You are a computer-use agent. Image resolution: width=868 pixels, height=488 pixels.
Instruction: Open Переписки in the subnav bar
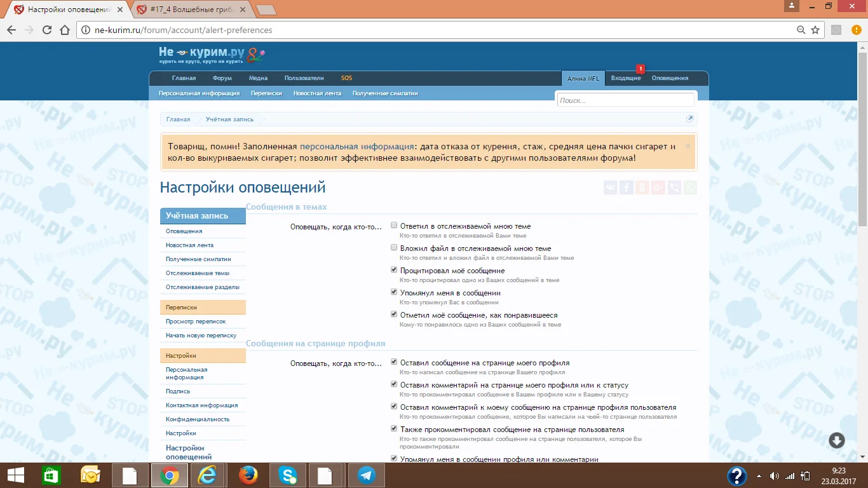coord(266,93)
